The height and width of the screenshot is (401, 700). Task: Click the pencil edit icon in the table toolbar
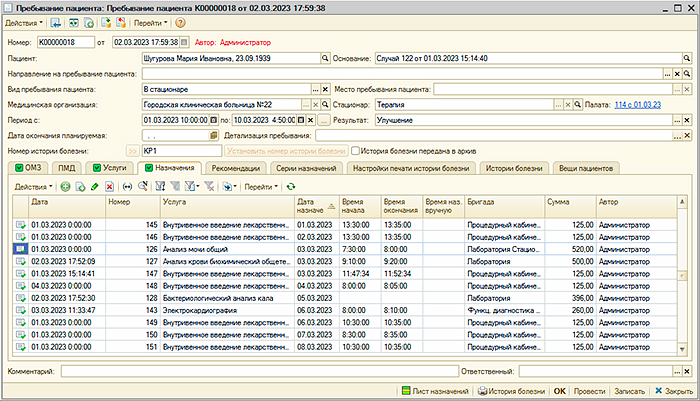point(95,186)
